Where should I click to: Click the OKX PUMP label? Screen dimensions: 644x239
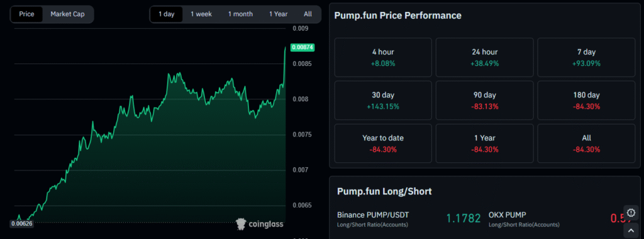(x=508, y=214)
